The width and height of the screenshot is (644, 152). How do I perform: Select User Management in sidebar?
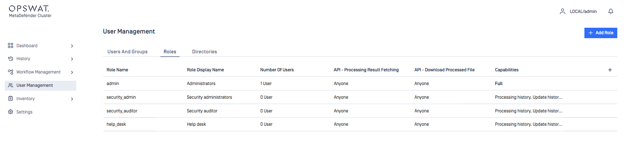pos(35,85)
